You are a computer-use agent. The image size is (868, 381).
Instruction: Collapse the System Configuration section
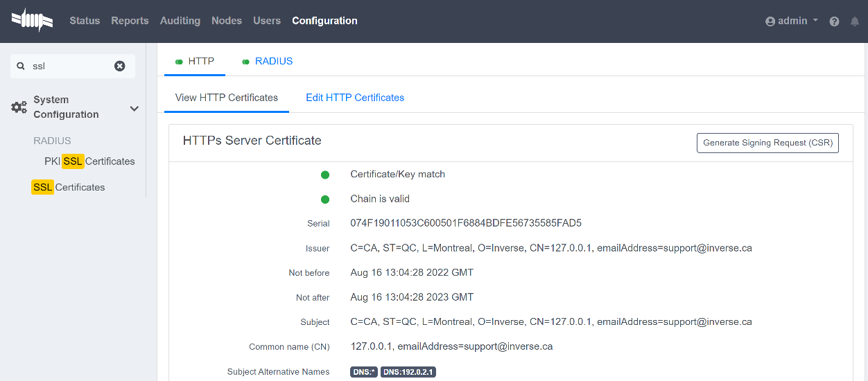pos(134,108)
